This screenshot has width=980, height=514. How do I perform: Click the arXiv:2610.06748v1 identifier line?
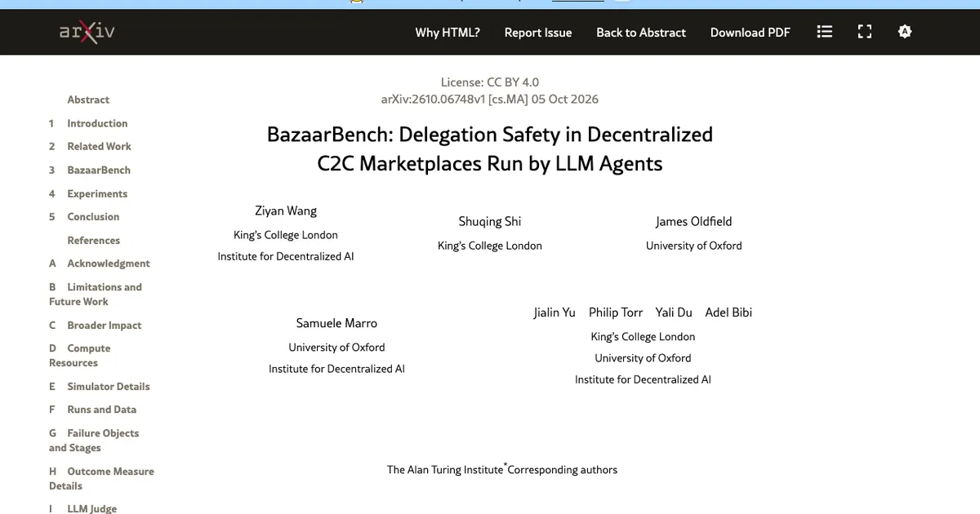(x=490, y=99)
